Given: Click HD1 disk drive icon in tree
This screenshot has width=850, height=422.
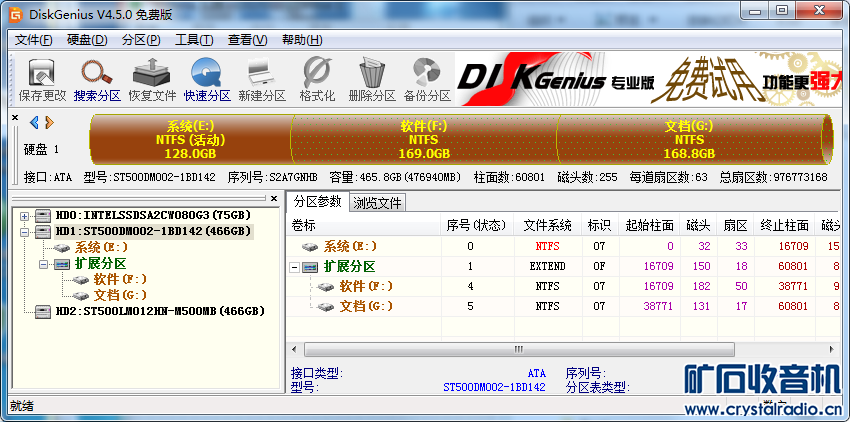Looking at the screenshot, I should click(43, 232).
